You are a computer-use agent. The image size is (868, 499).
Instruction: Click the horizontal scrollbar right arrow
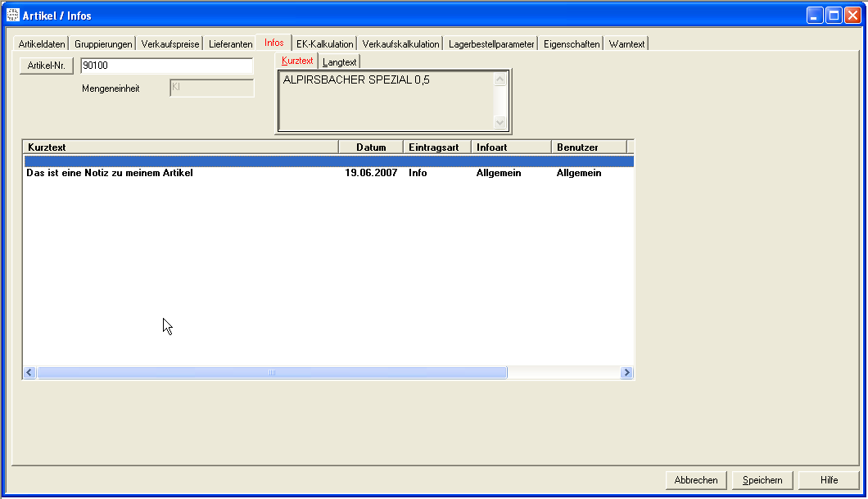(x=626, y=373)
